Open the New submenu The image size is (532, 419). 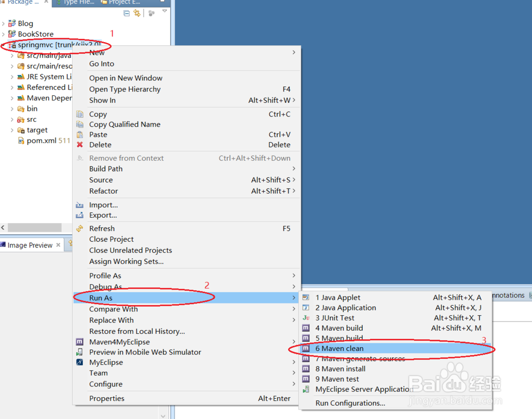[x=187, y=53]
